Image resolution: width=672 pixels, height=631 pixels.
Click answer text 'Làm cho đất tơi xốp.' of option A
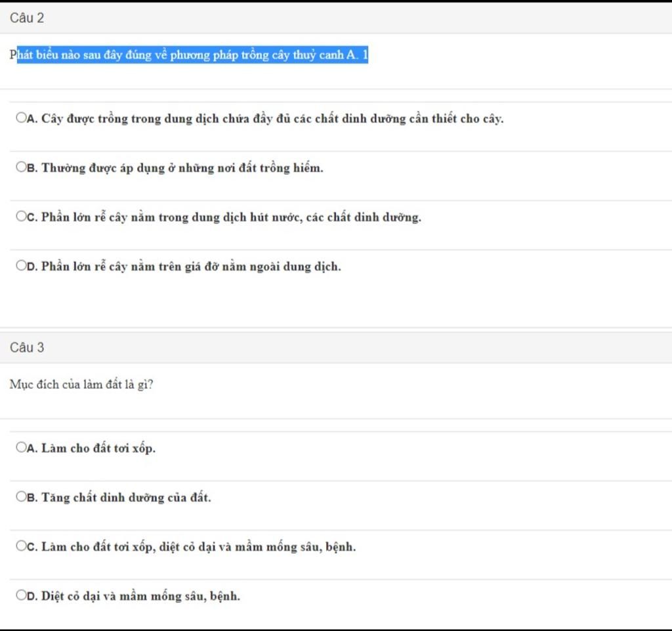tap(98, 448)
